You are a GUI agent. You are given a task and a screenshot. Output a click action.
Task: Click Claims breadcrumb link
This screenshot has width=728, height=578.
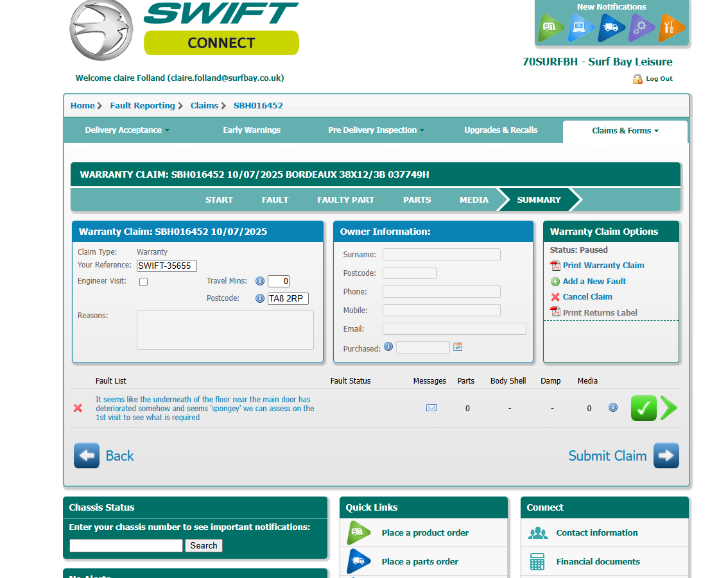click(204, 105)
